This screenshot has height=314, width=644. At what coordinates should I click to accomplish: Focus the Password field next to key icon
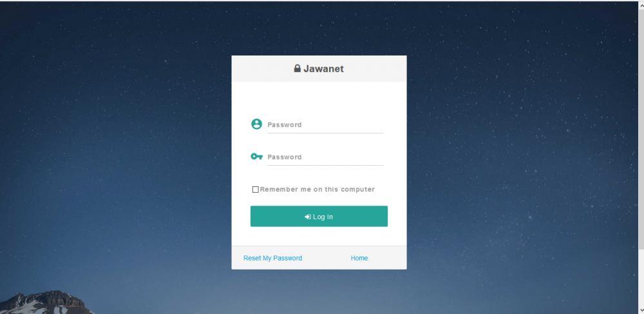tap(325, 157)
